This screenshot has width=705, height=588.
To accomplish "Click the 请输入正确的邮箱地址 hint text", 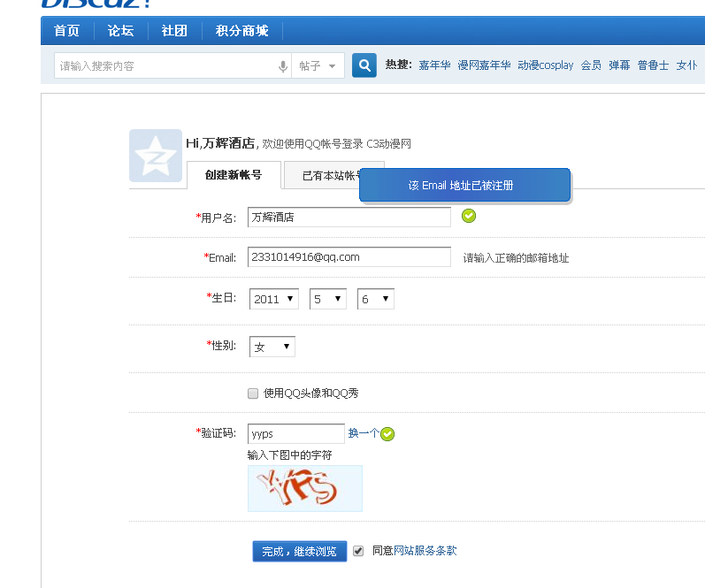I will coord(516,258).
